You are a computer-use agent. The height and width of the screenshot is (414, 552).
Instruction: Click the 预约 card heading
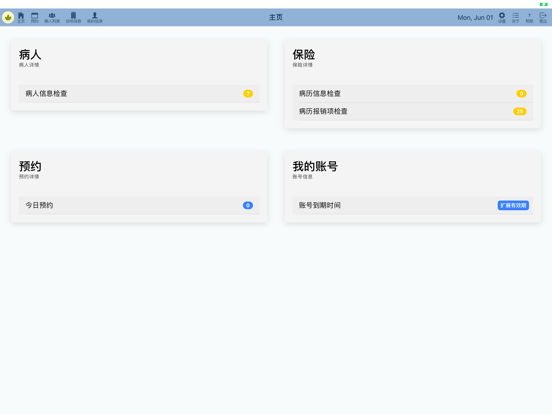[30, 166]
